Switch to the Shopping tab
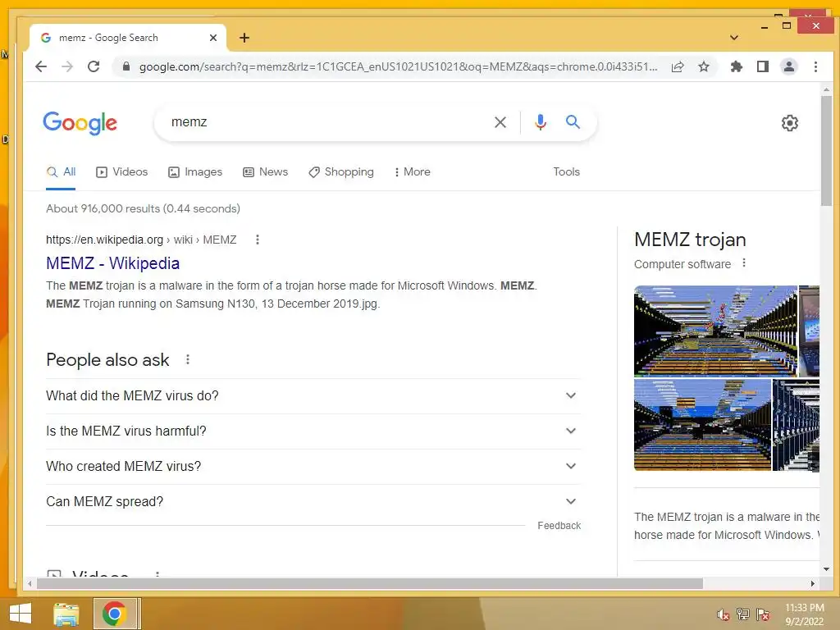The width and height of the screenshot is (840, 630). pyautogui.click(x=341, y=172)
